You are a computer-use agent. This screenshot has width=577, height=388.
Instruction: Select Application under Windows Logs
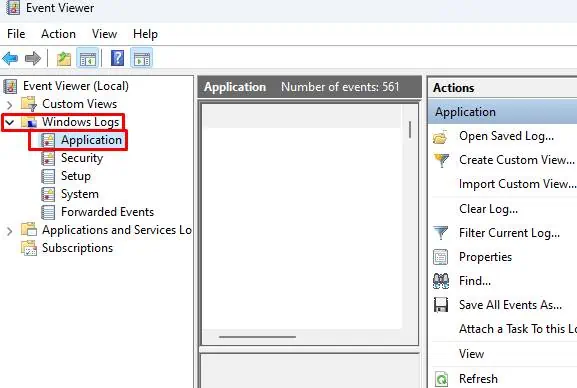pyautogui.click(x=91, y=140)
